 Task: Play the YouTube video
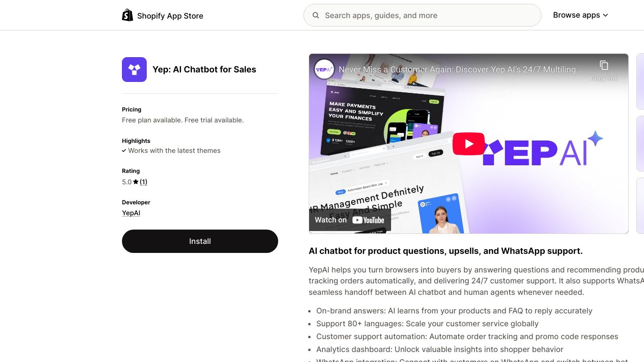click(x=469, y=144)
